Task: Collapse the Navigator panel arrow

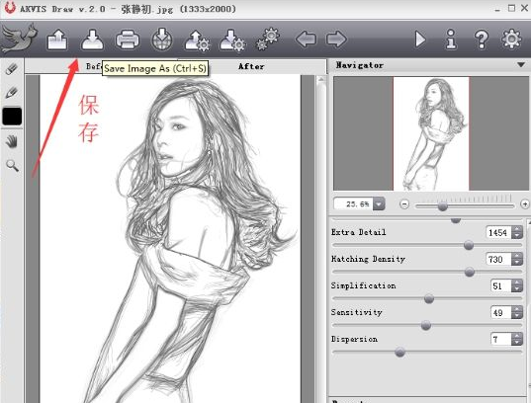Action: [x=521, y=65]
